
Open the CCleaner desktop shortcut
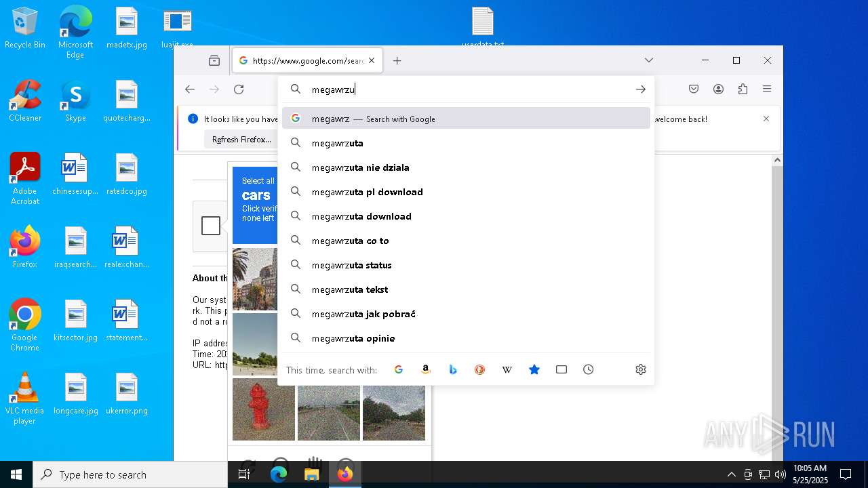tap(25, 101)
